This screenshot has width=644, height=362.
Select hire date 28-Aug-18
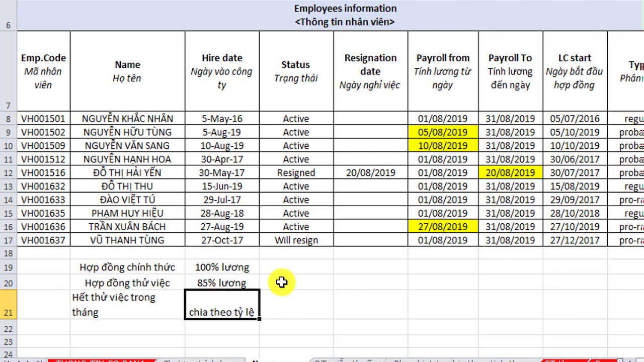point(222,213)
